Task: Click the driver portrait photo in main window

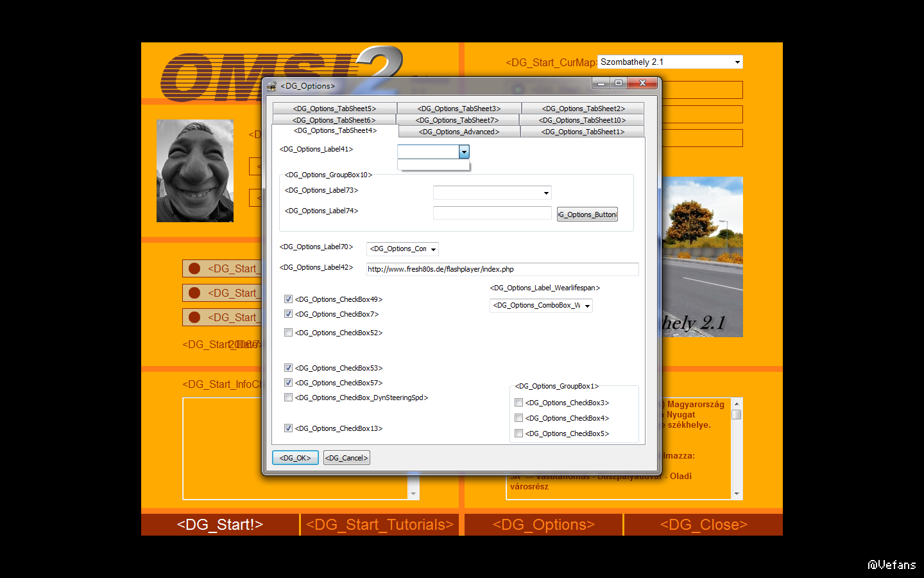Action: [x=195, y=171]
